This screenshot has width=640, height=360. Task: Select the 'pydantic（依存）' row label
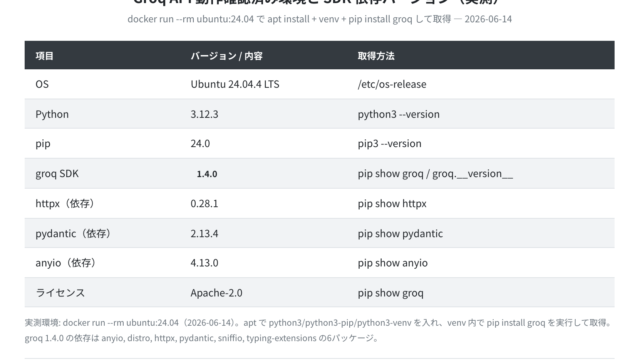coord(73,233)
